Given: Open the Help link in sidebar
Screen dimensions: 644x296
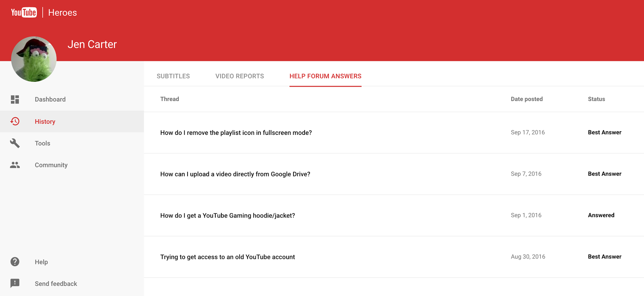Looking at the screenshot, I should point(41,262).
